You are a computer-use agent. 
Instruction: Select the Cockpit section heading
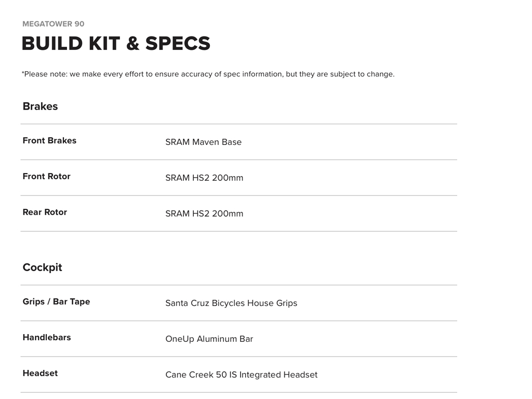point(42,268)
